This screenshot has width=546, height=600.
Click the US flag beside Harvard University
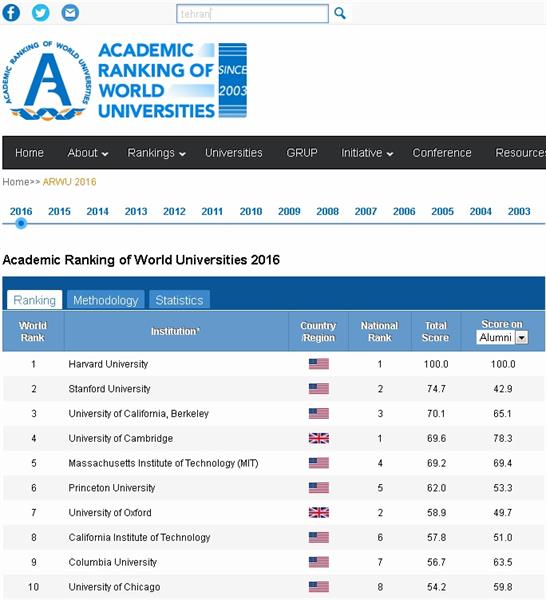pos(319,364)
